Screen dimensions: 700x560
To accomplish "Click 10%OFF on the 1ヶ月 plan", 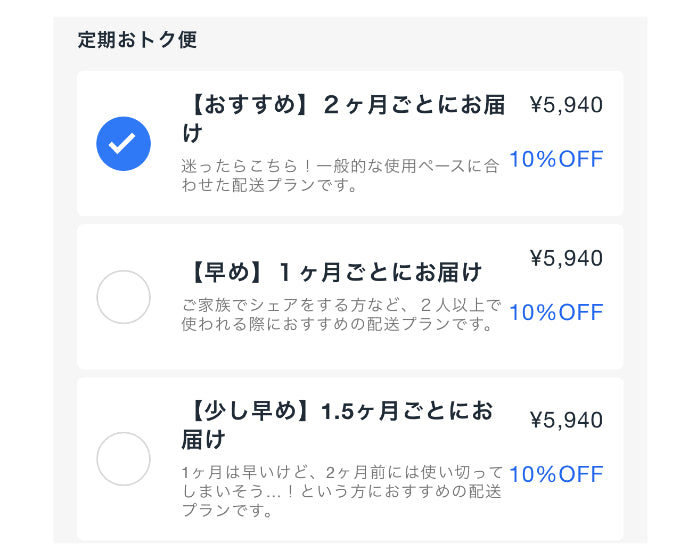I will [x=556, y=312].
